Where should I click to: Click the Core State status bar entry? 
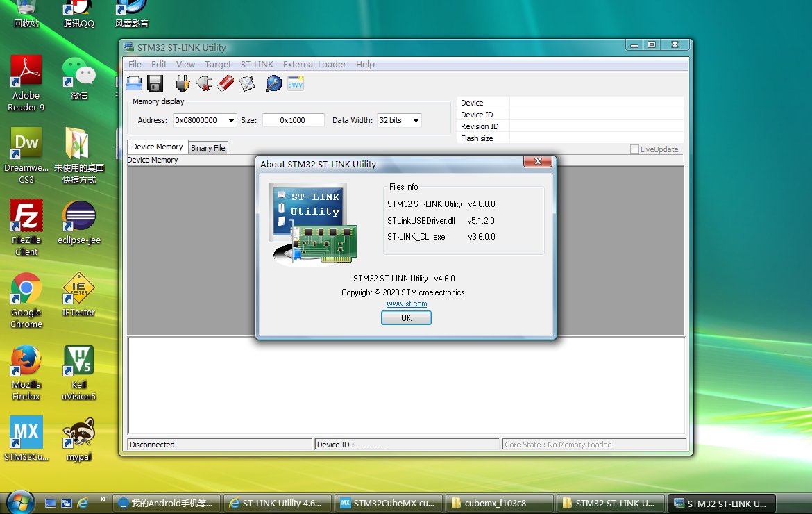[595, 445]
